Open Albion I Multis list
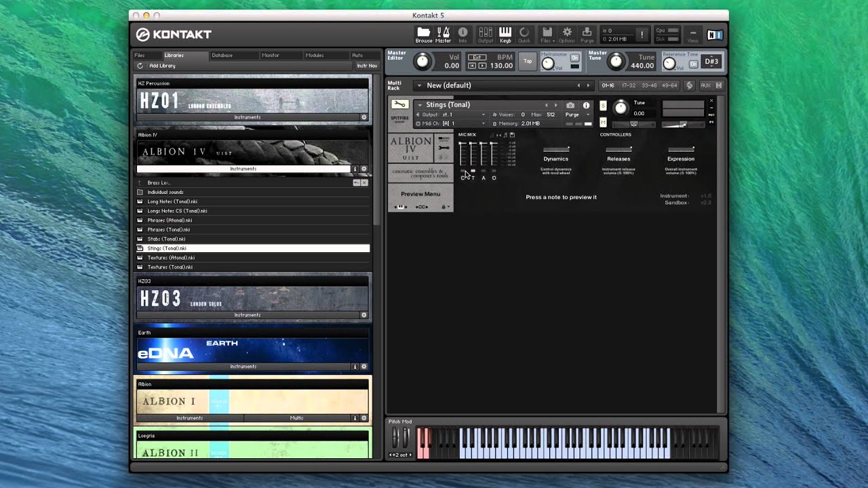868x488 pixels. (x=297, y=418)
